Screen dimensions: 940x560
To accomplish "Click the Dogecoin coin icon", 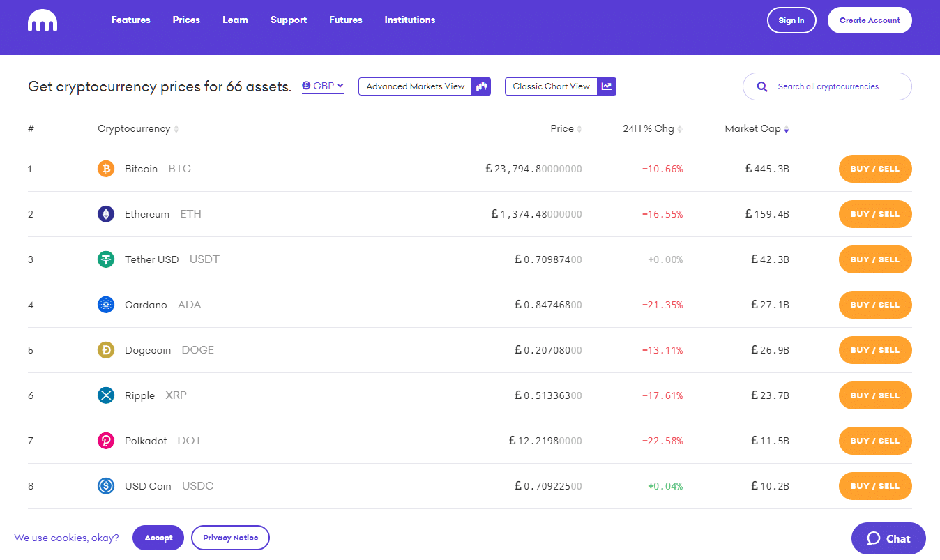I will click(x=106, y=350).
